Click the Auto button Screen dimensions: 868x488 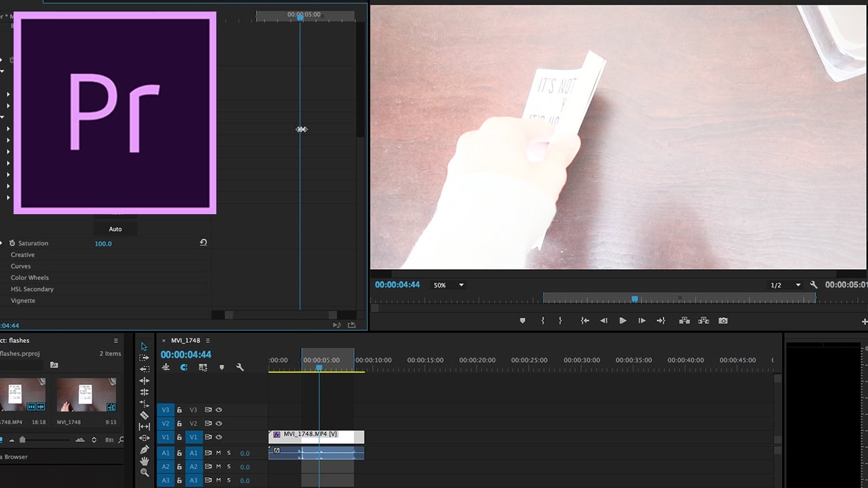click(x=115, y=229)
